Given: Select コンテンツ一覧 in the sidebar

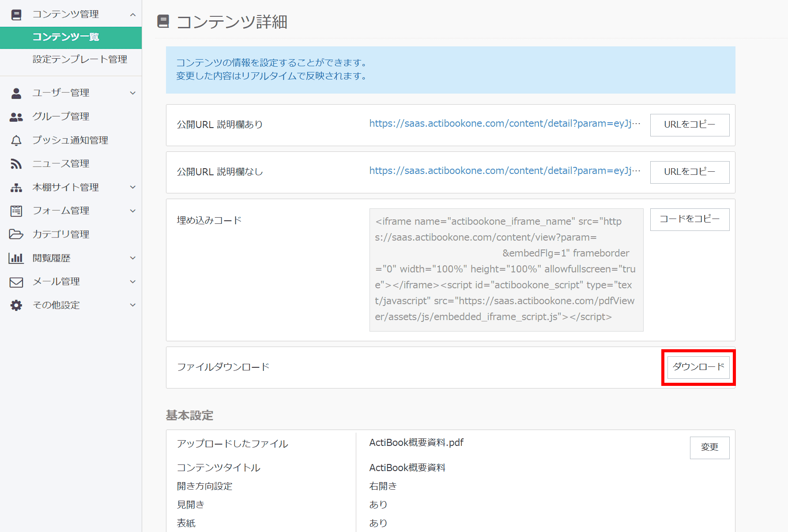Looking at the screenshot, I should [x=66, y=37].
